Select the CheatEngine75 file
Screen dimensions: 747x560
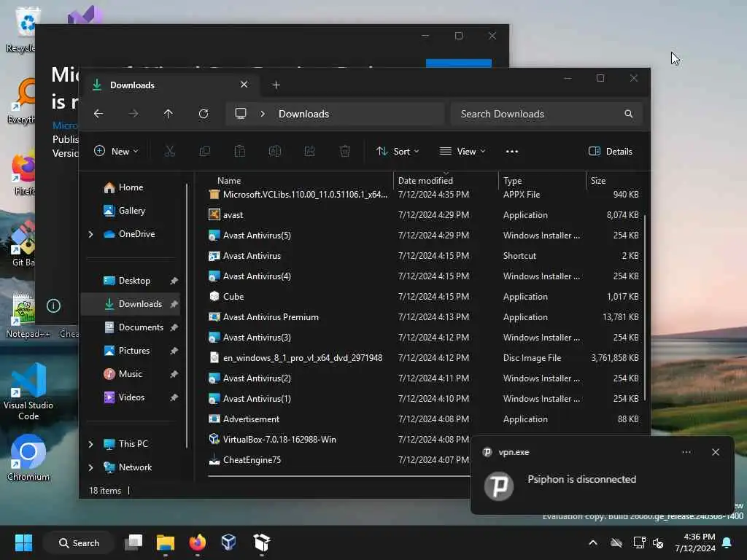click(252, 460)
